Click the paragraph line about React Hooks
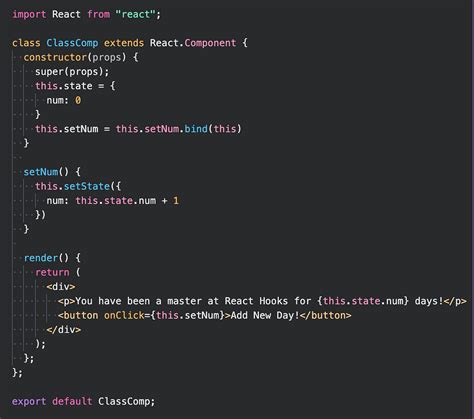Viewport: 474px width, 419px height. click(262, 301)
